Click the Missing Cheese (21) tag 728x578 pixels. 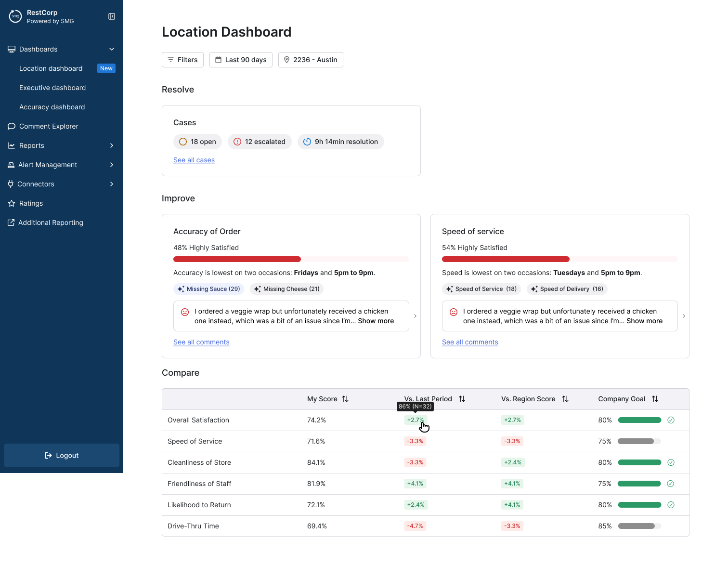(x=286, y=289)
